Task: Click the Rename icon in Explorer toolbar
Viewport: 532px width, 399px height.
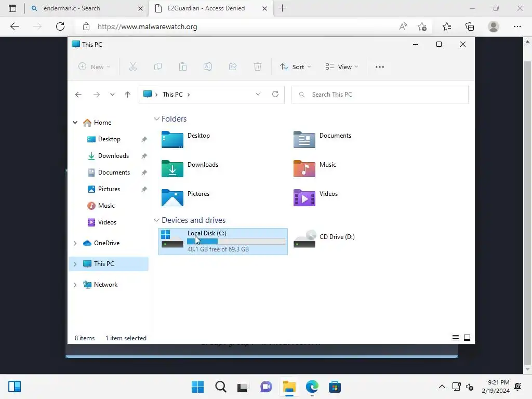Action: click(x=208, y=67)
